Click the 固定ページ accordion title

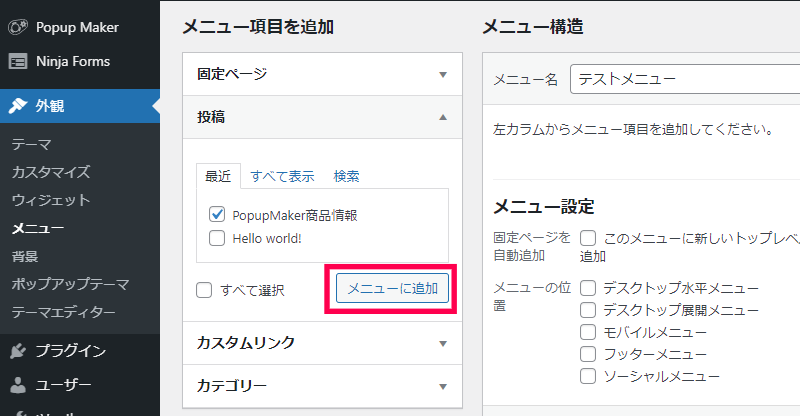coord(232,74)
